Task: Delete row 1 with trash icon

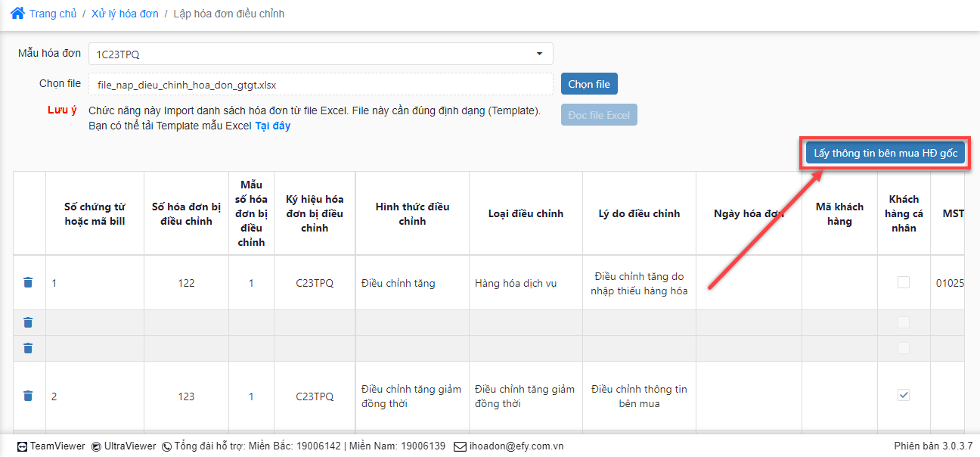Action: (28, 282)
